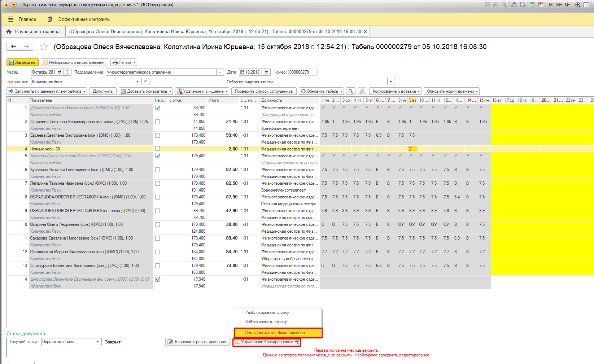The image size is (594, 364).
Task: Open the calendar picker next to Дата field
Action: [267, 72]
